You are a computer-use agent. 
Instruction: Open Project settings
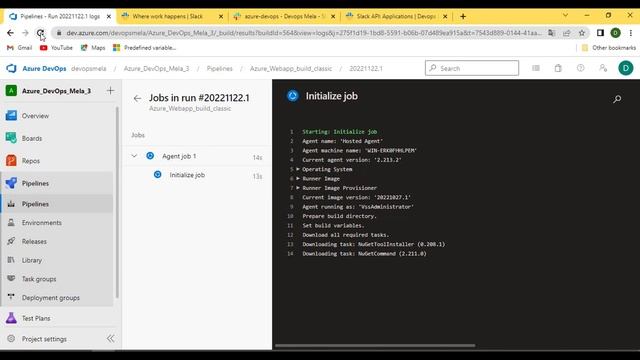(44, 339)
